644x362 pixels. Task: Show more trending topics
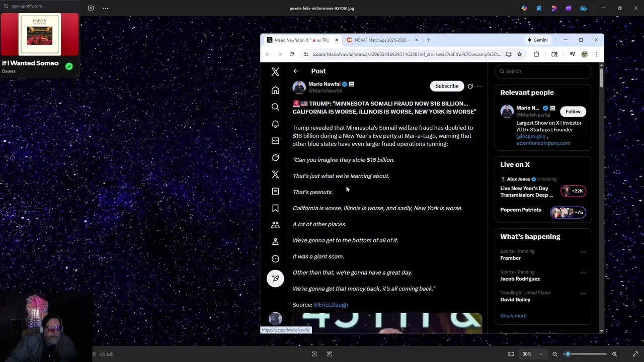[x=513, y=316]
